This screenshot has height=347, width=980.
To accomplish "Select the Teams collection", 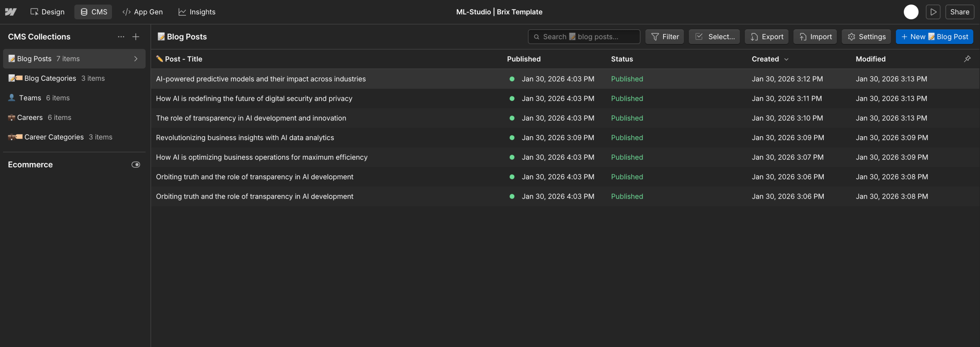I will [x=30, y=98].
